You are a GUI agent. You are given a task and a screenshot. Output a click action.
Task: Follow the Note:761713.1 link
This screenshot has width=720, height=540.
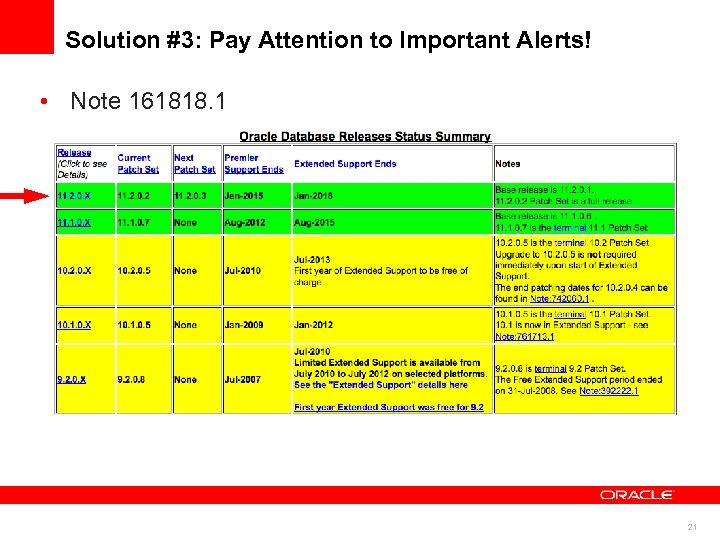point(525,337)
